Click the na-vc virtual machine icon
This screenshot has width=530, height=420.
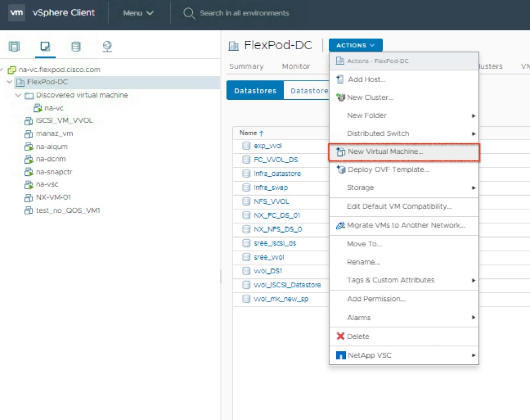(x=37, y=108)
